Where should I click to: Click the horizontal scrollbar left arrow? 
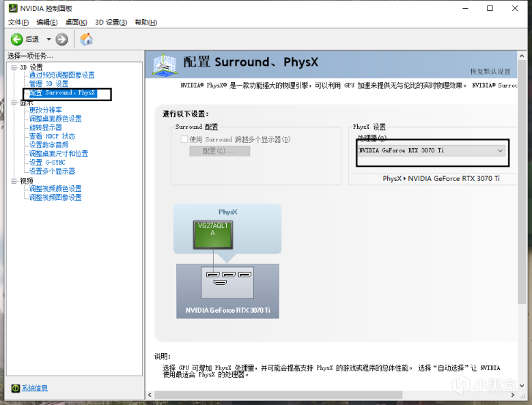[x=150, y=395]
